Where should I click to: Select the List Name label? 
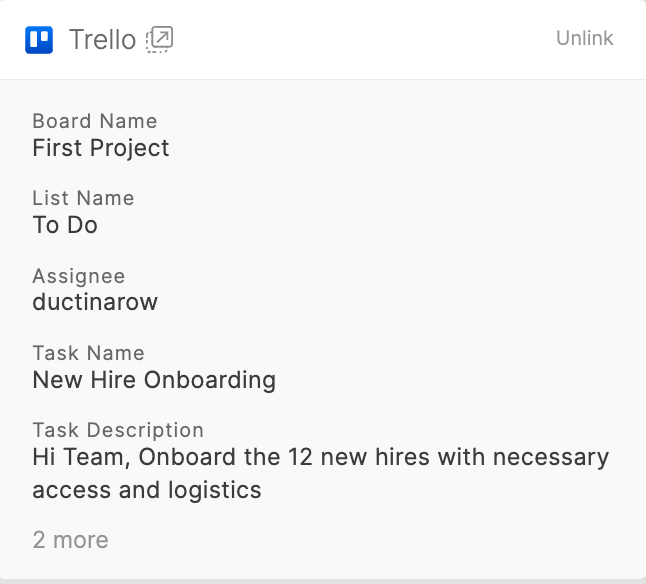click(x=83, y=198)
